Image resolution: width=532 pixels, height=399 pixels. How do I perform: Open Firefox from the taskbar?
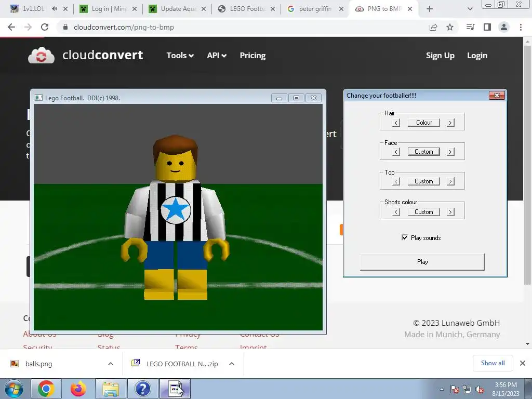tap(78, 389)
